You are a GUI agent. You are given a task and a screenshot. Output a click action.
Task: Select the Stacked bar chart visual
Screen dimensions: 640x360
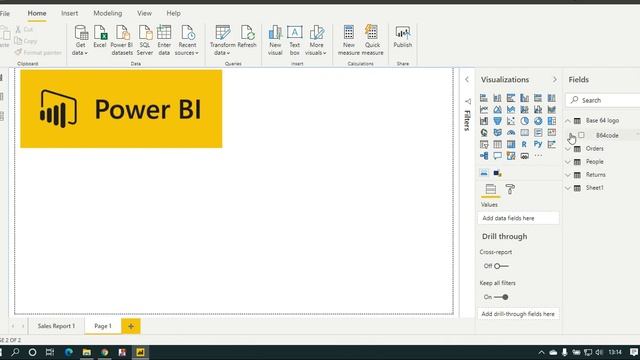(484, 98)
